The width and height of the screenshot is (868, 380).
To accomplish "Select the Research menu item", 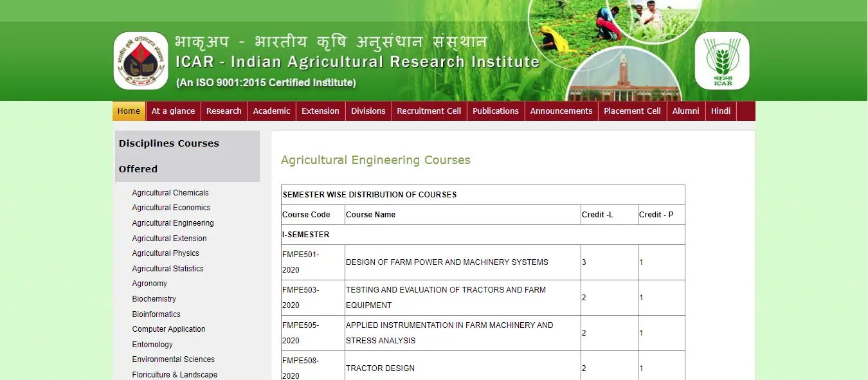I will point(224,111).
